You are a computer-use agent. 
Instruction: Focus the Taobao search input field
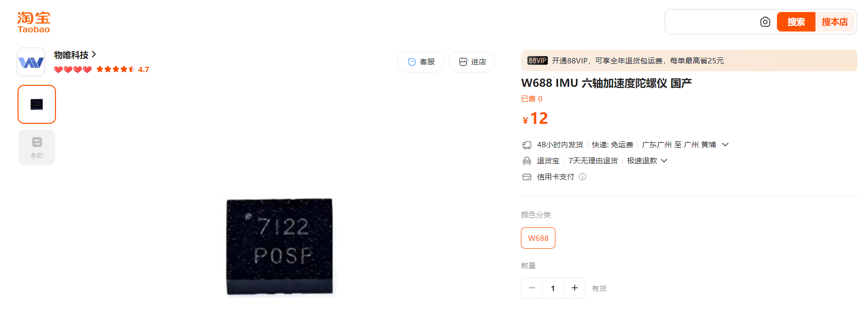click(x=712, y=22)
